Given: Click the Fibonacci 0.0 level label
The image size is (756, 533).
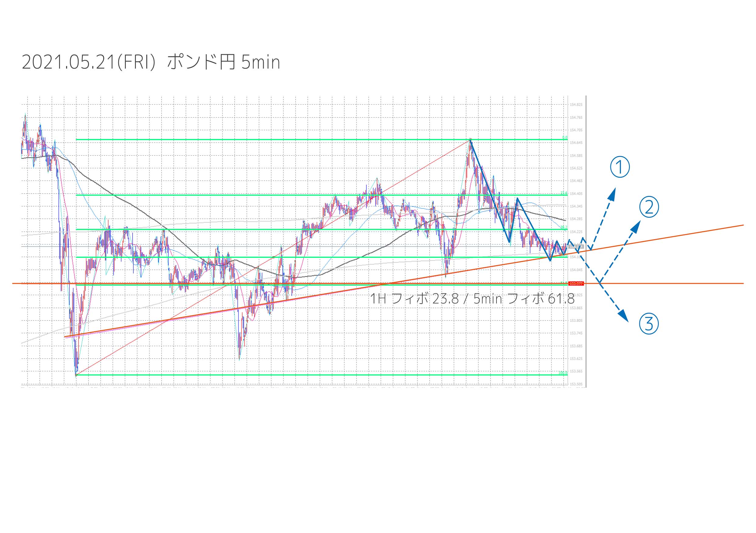Looking at the screenshot, I should pyautogui.click(x=565, y=137).
